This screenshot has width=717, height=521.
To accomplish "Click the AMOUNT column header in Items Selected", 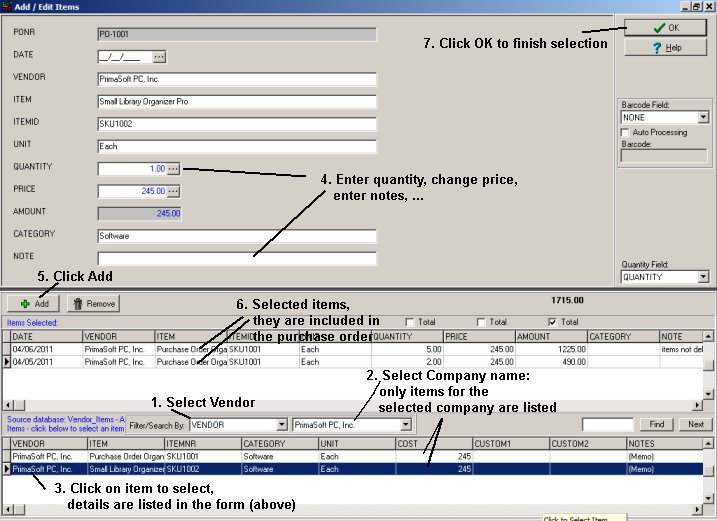I will 551,337.
